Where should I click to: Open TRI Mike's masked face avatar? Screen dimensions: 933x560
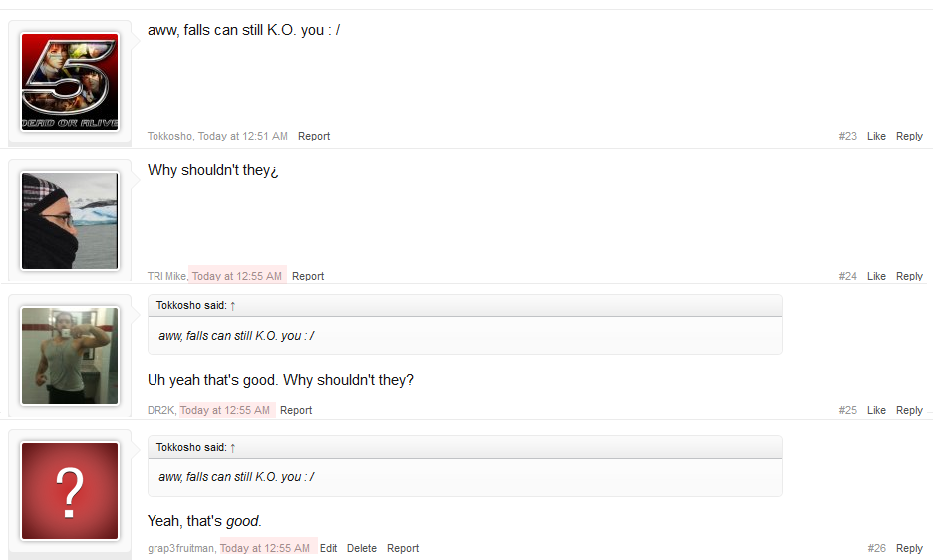(x=70, y=221)
